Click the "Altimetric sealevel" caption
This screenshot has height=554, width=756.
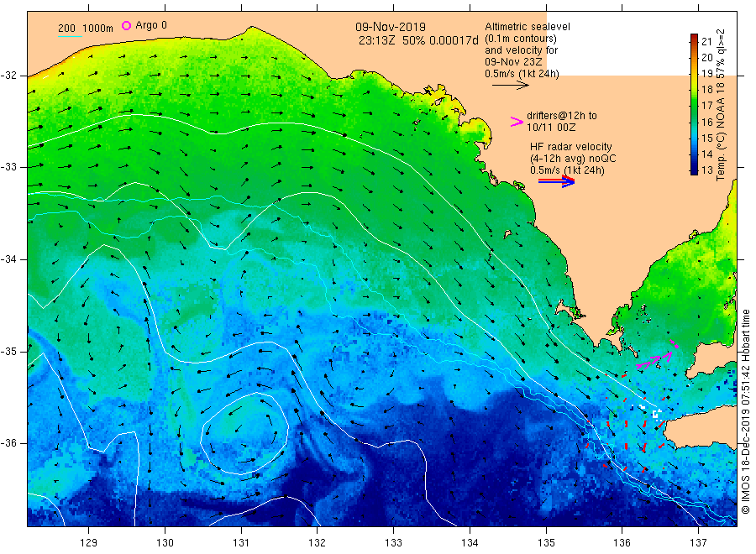pyautogui.click(x=528, y=27)
